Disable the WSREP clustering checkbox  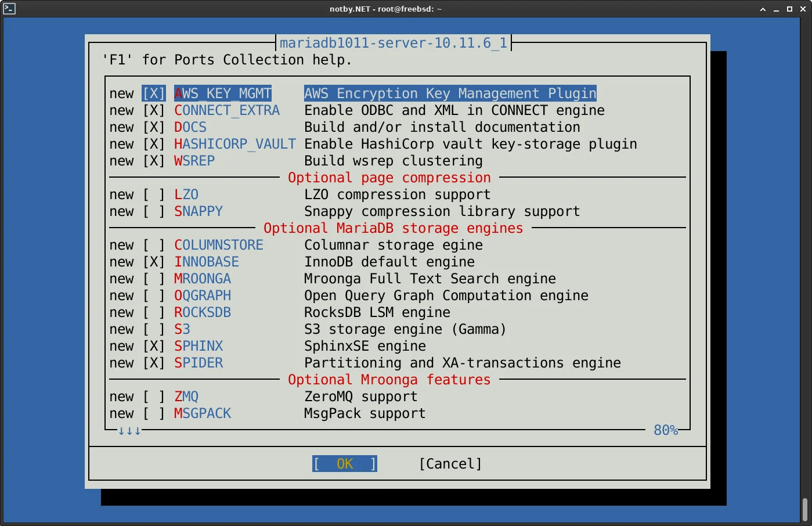point(154,161)
